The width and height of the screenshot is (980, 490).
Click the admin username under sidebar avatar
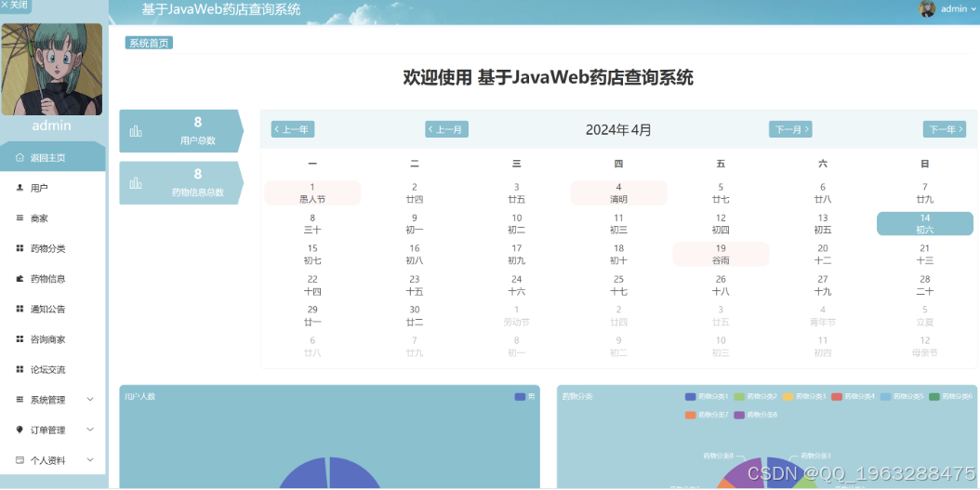click(52, 125)
